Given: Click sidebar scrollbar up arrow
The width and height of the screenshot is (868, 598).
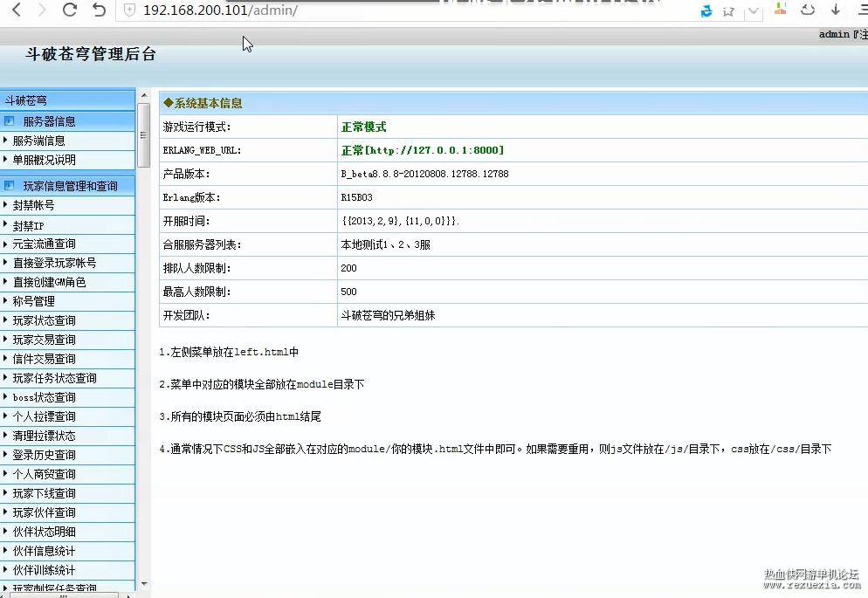Looking at the screenshot, I should (144, 96).
